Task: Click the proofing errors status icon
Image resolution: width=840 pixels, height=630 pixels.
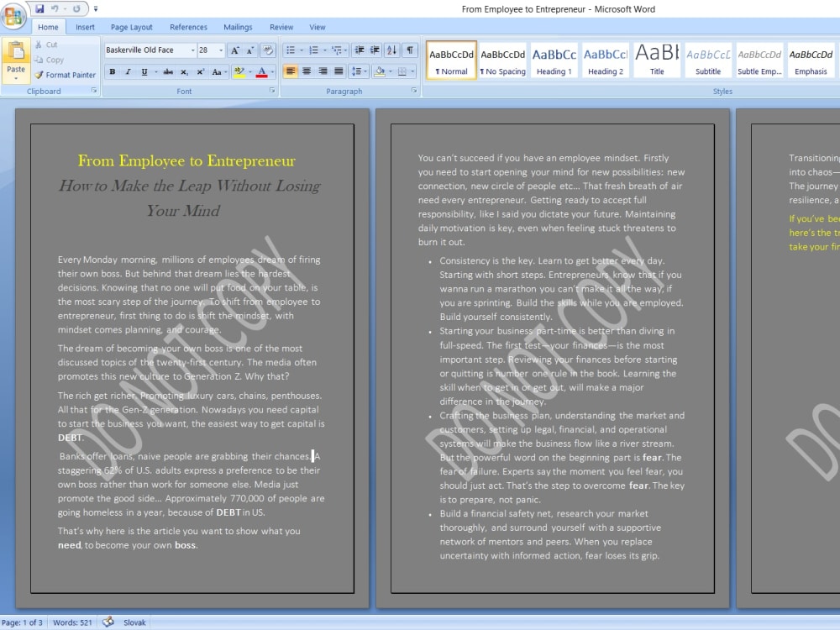Action: (x=108, y=622)
